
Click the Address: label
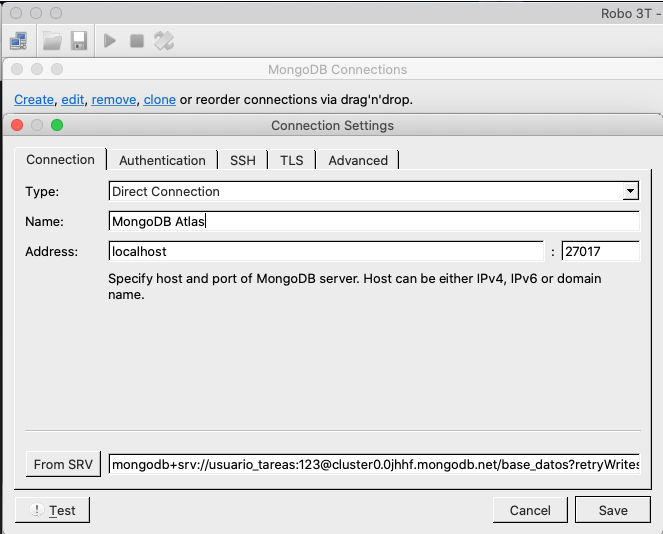pyautogui.click(x=52, y=252)
